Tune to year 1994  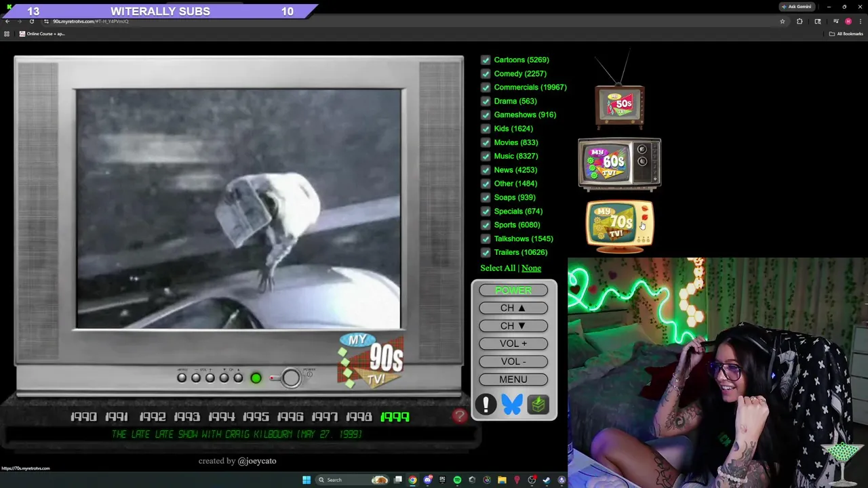coord(222,417)
